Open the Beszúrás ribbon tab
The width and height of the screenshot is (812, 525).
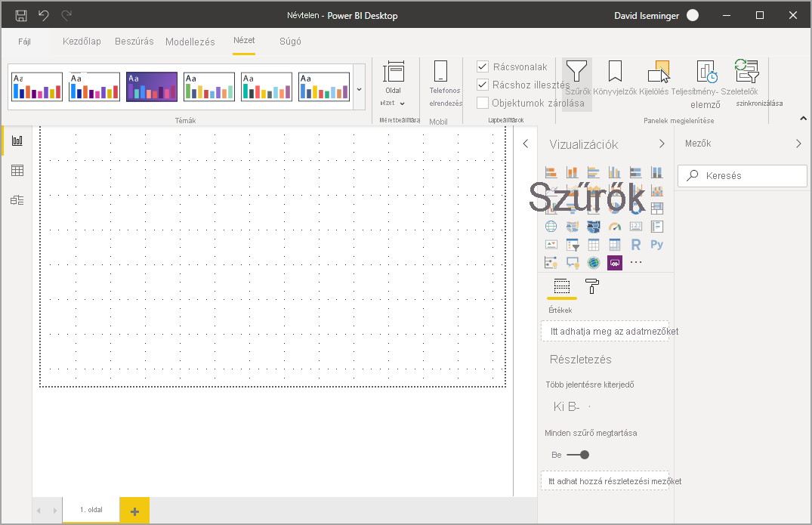pos(134,42)
